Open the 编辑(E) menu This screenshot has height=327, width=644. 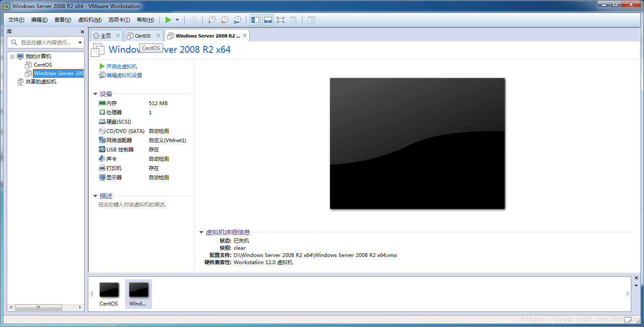tap(39, 20)
